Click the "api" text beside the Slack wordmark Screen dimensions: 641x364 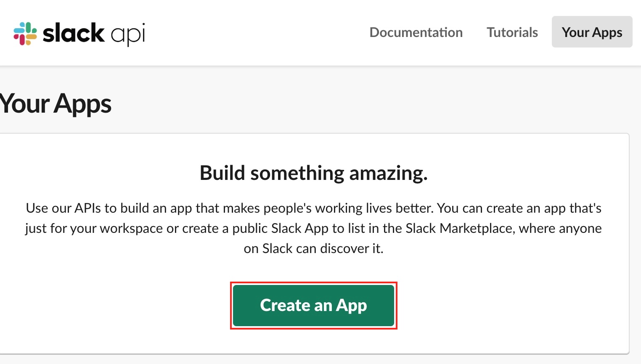point(128,34)
